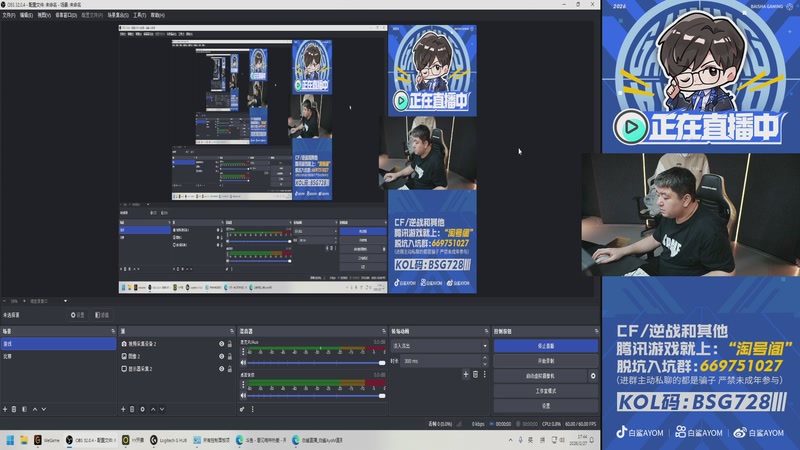
Task: Open File Explorer from the taskbar
Action: click(24, 440)
